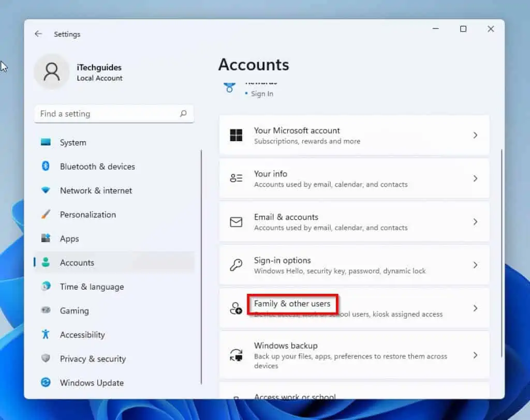Expand the Sign-in options chevron
The height and width of the screenshot is (420, 530).
[475, 265]
